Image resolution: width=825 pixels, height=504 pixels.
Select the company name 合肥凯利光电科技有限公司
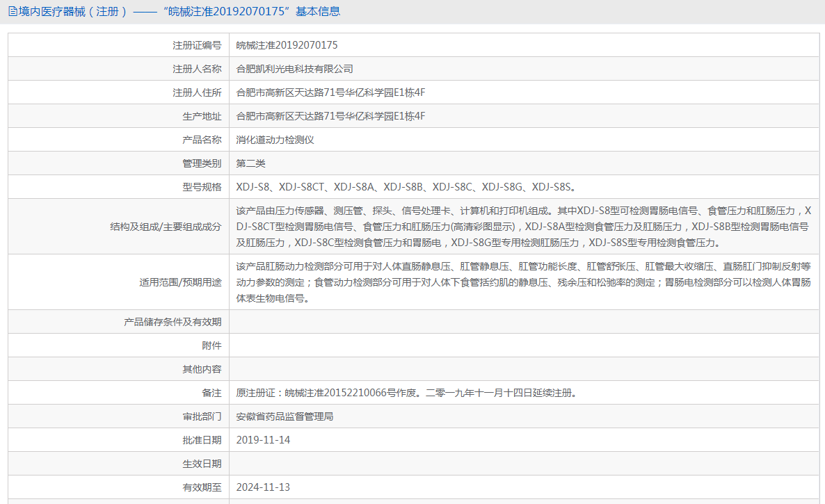click(294, 68)
